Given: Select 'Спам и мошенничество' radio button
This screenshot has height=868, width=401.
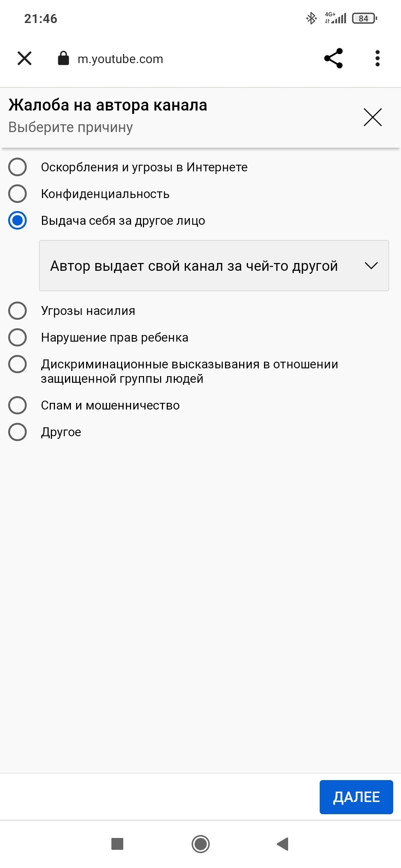Looking at the screenshot, I should 17,405.
